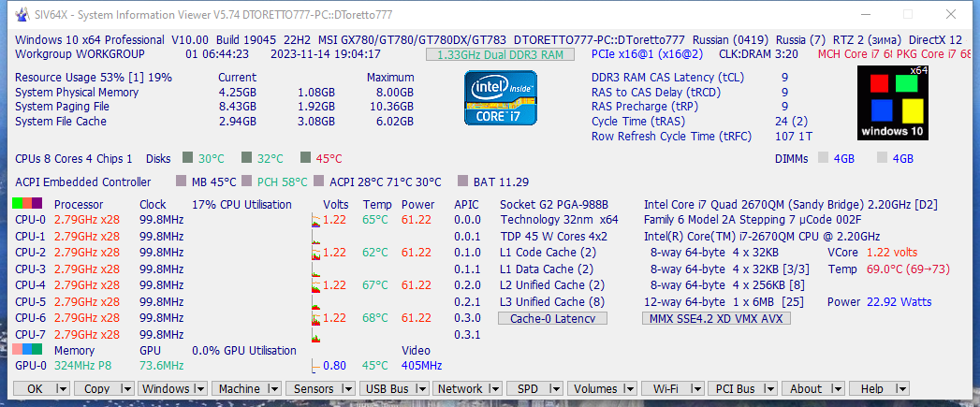Click the VCore '1.22 volts' value
Image resolution: width=980 pixels, height=407 pixels.
coord(892,253)
